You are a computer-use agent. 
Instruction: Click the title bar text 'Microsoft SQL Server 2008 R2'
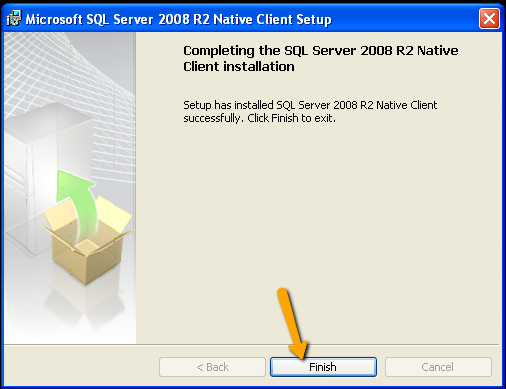coord(117,19)
